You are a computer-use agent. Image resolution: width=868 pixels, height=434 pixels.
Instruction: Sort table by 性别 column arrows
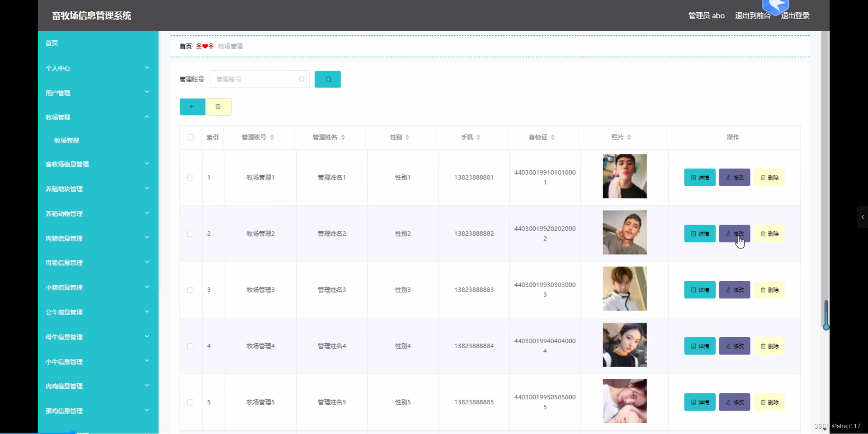pos(407,137)
